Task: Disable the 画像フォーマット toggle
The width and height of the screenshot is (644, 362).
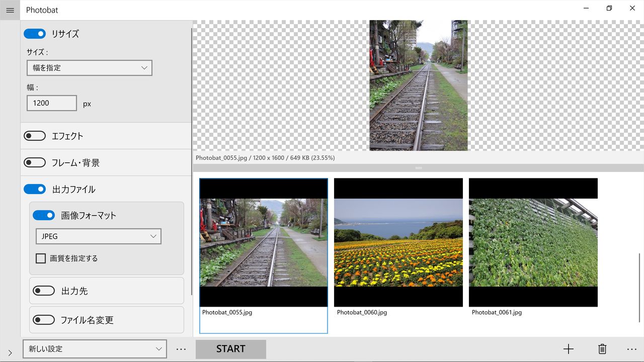Action: pyautogui.click(x=44, y=215)
